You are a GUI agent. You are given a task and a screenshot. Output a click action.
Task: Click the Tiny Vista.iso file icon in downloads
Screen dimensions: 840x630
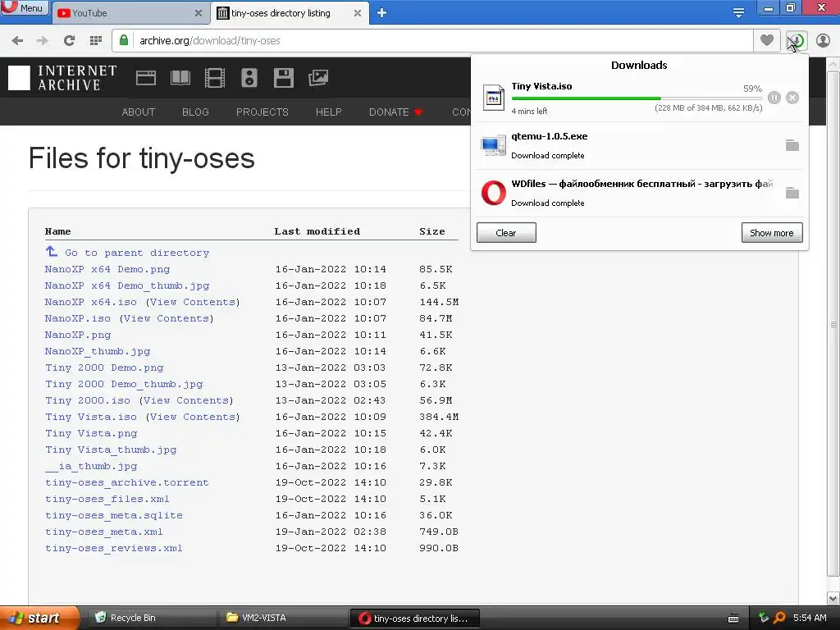tap(493, 98)
